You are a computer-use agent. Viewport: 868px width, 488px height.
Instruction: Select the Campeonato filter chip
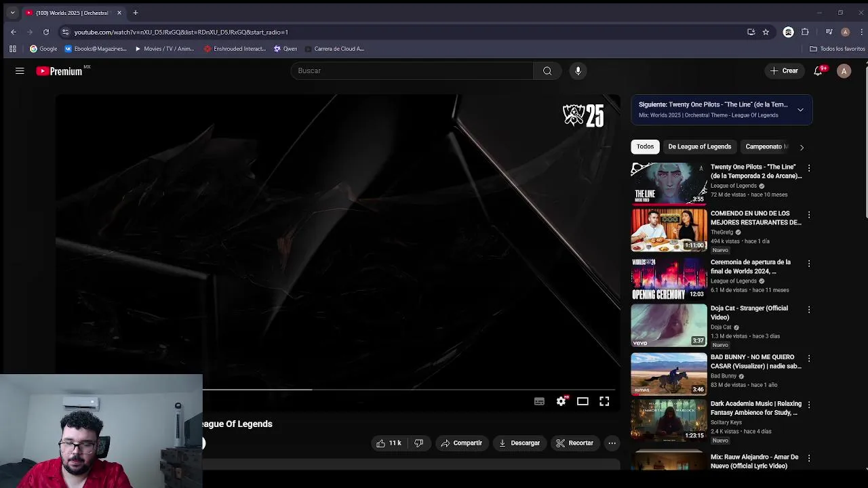click(766, 146)
